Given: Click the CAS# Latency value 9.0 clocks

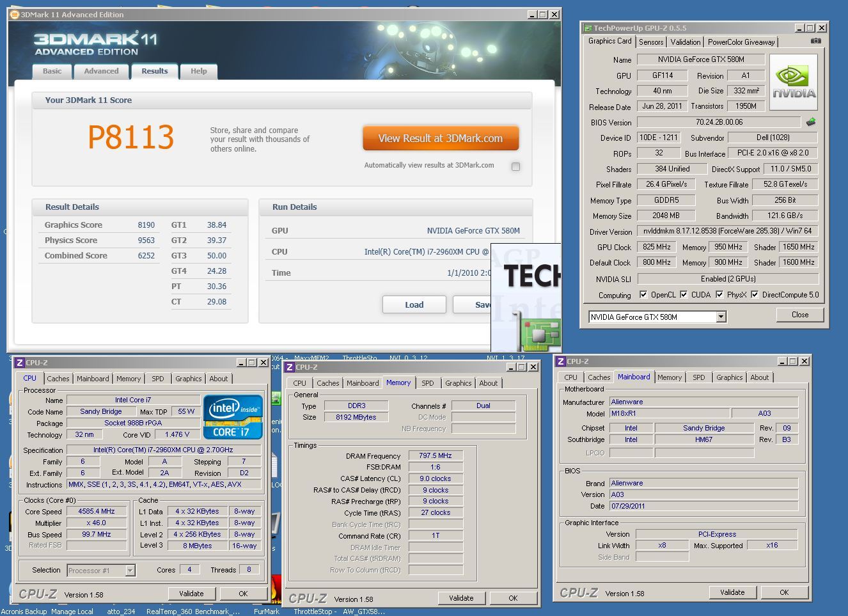Looking at the screenshot, I should coord(435,478).
